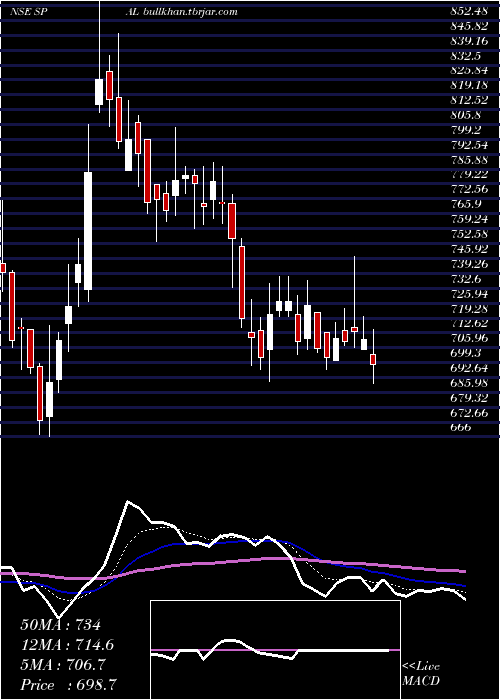500x700 pixels.
Task: Click the 852.48 price axis label
Action: click(468, 12)
